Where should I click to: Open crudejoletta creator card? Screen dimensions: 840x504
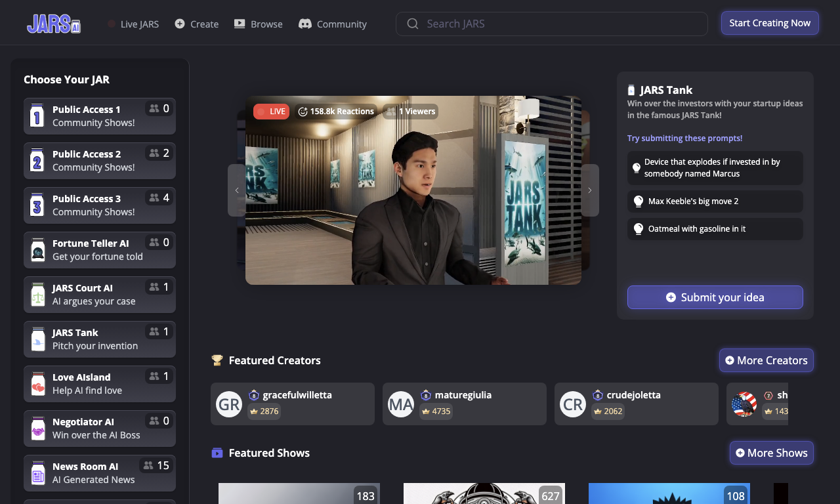pyautogui.click(x=637, y=404)
